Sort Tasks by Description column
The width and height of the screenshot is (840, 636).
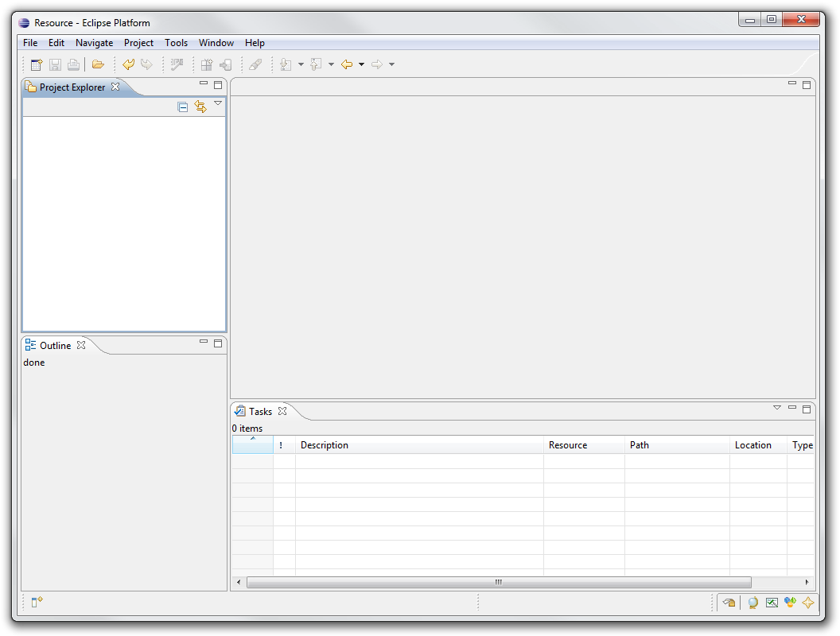coord(419,445)
